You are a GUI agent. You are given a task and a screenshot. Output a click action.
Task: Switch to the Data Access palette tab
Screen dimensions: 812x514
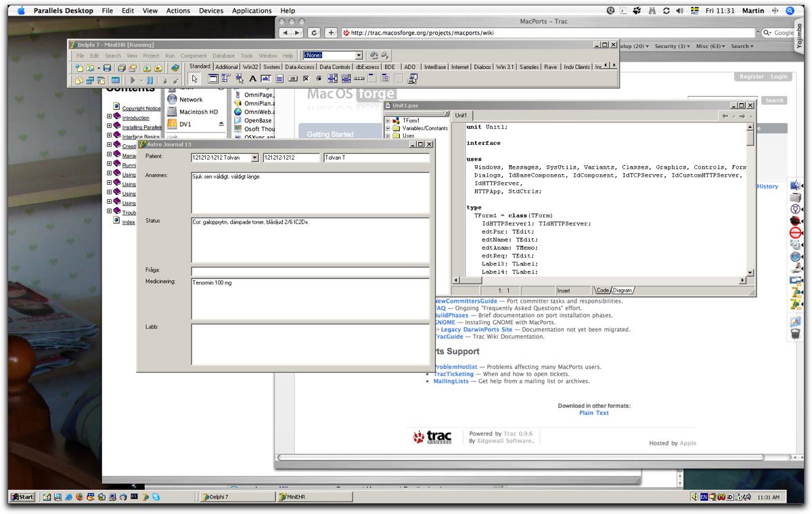point(299,67)
